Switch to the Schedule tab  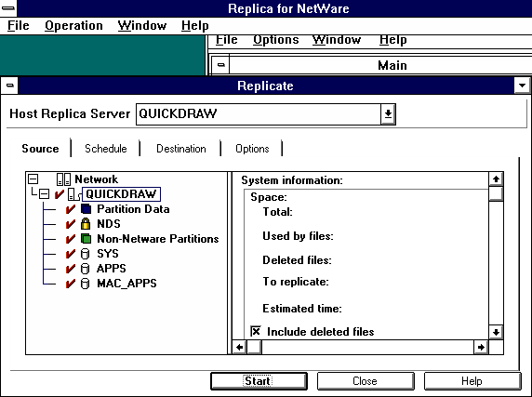[106, 149]
